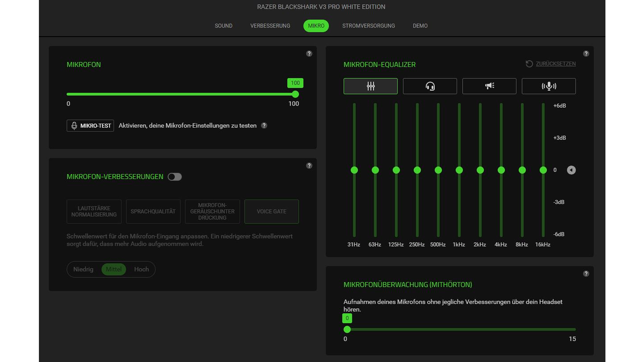Click the Mithörton sidetone slider handle
Image resolution: width=644 pixels, height=362 pixels.
[347, 329]
